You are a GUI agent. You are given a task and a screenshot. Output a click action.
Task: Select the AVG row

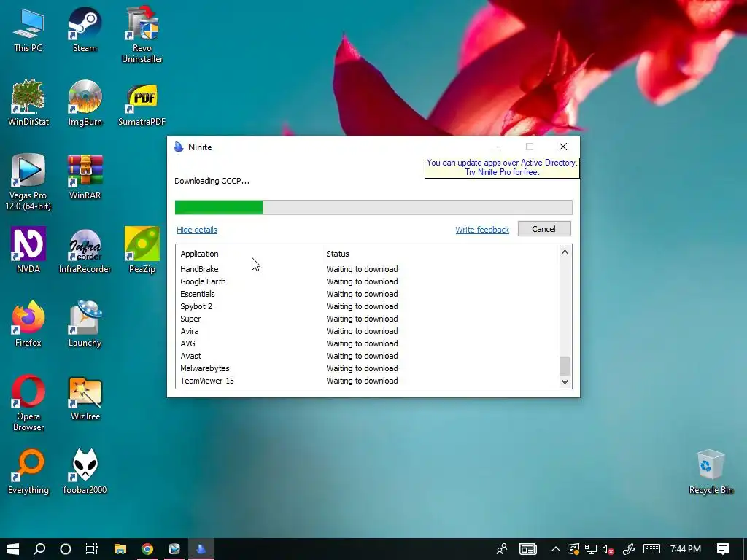(367, 343)
